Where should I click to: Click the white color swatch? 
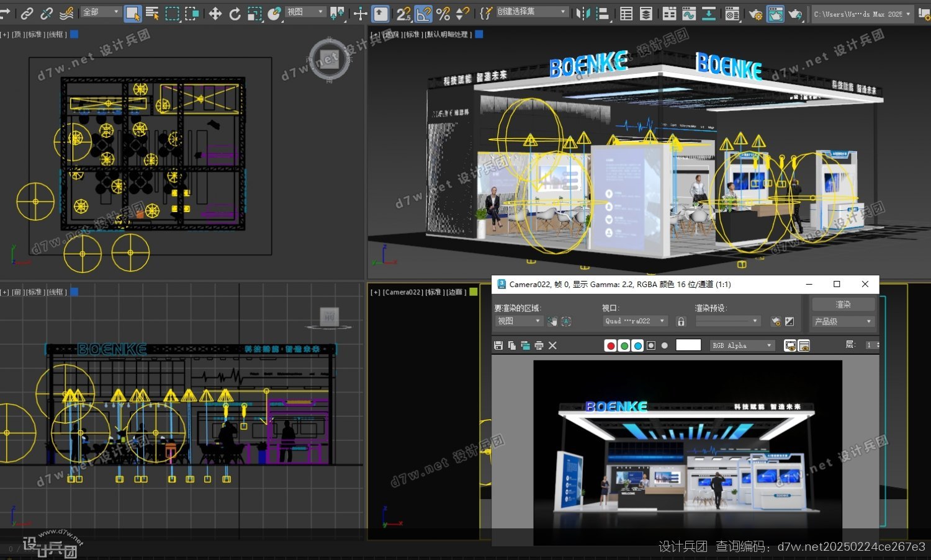688,345
